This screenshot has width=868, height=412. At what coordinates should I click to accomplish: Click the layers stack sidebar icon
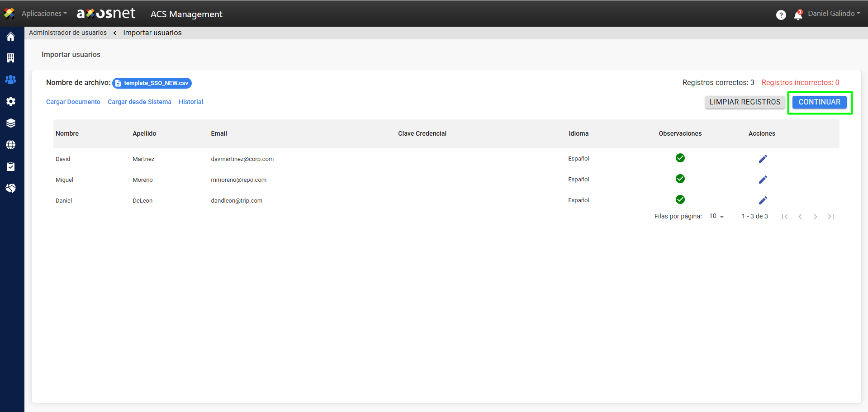click(x=11, y=123)
